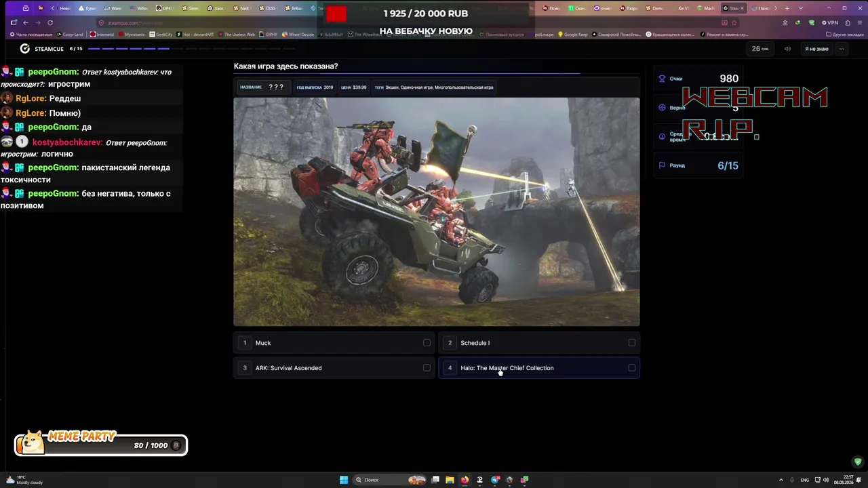
Task: Select answer 3 ARK: Survival Ascended
Action: coord(334,368)
